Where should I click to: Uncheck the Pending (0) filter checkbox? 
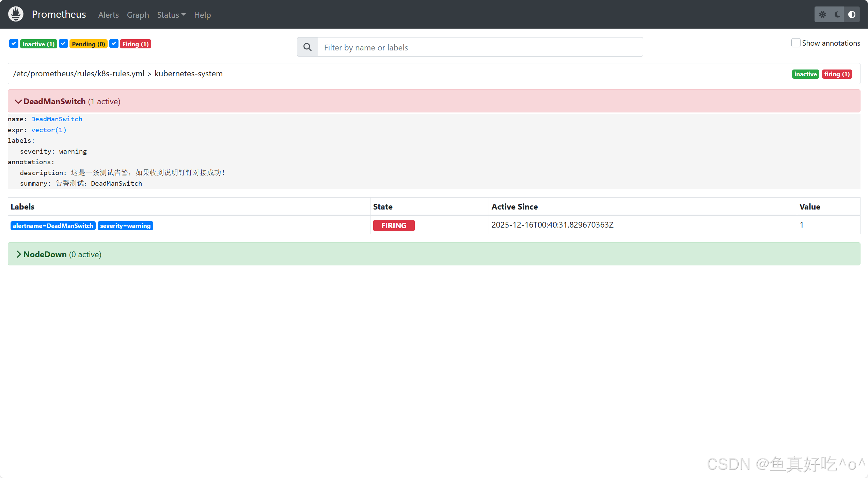click(x=63, y=44)
